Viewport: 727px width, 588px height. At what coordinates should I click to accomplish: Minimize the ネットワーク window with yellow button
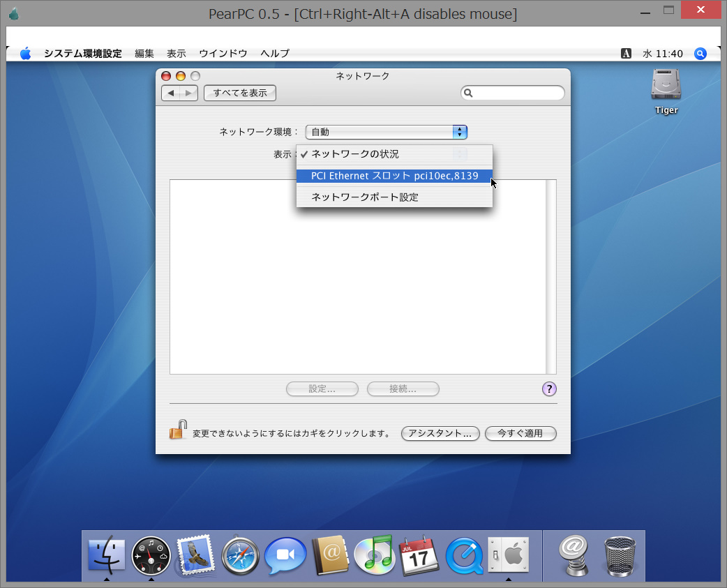181,76
